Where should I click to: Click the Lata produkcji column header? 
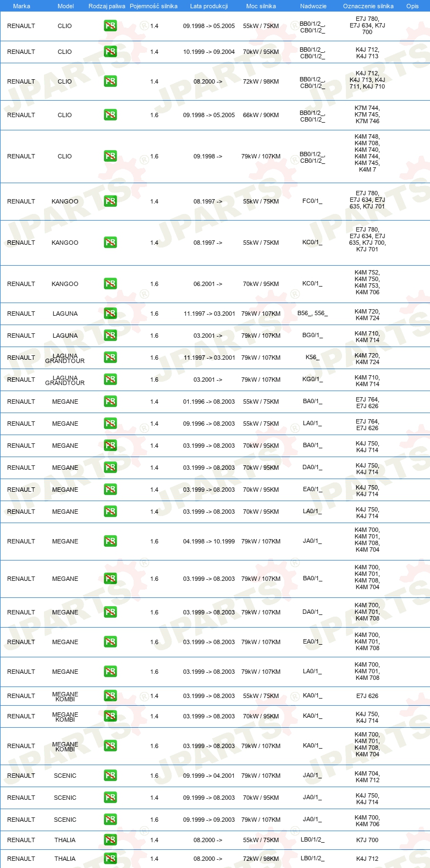(209, 6)
